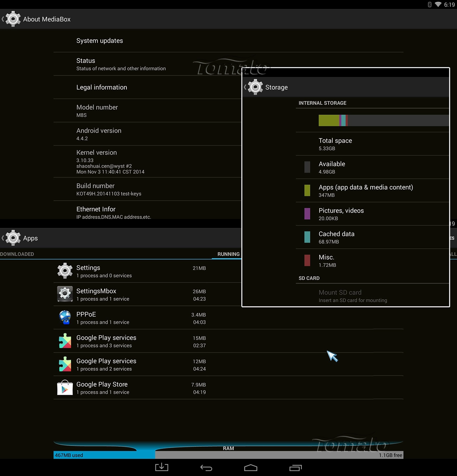
Task: Tap the Bluetooth status icon
Action: [x=430, y=4]
